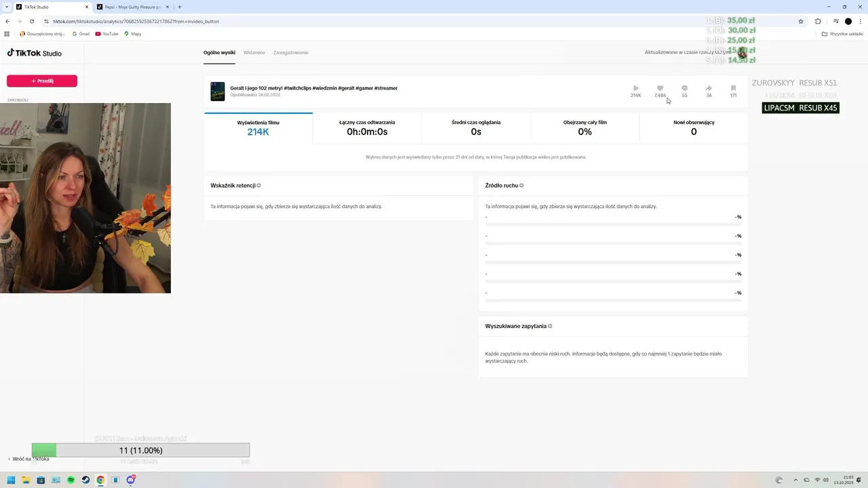
Task: Open the Wszystkie zakładki folder
Action: tap(842, 34)
